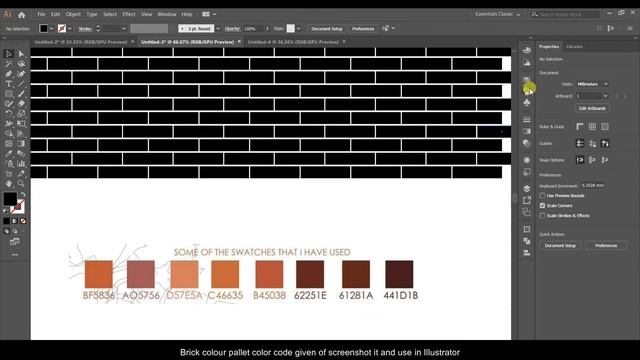
Task: Uncheck the Scale Corners checkbox
Action: [x=542, y=205]
